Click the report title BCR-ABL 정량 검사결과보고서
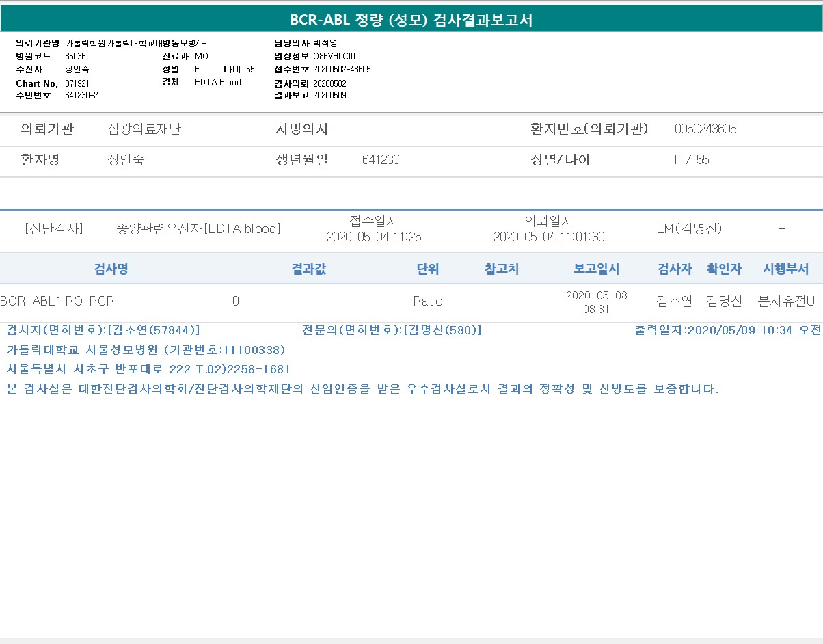 (411, 20)
